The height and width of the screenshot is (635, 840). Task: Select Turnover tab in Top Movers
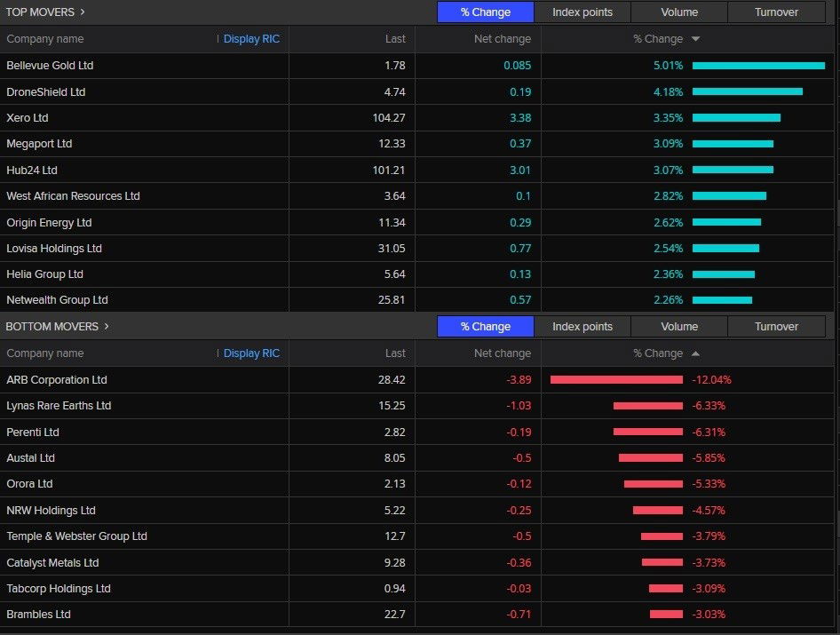coord(776,12)
